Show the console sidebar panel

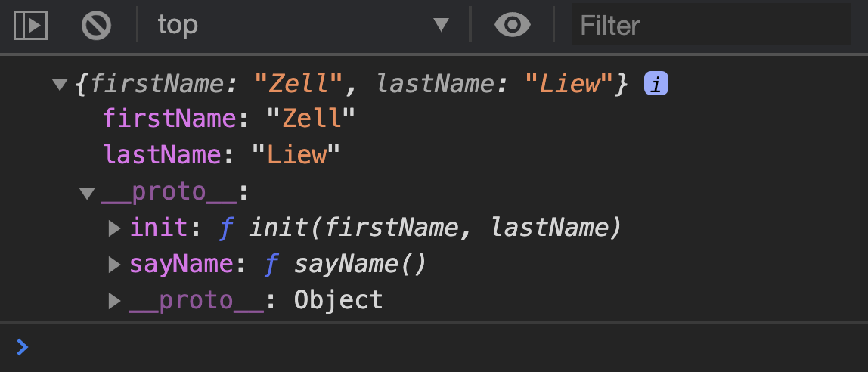pyautogui.click(x=31, y=26)
